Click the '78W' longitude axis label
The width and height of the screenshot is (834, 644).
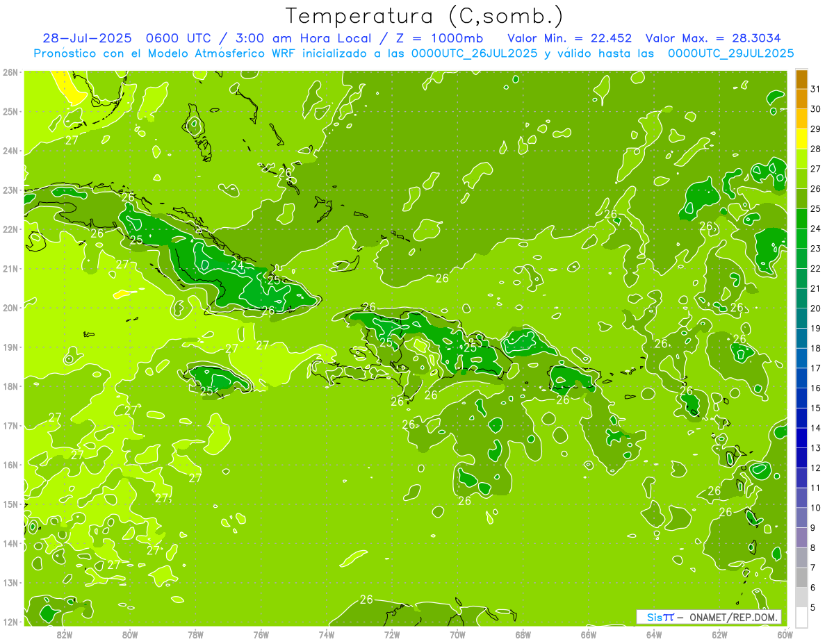click(x=195, y=634)
